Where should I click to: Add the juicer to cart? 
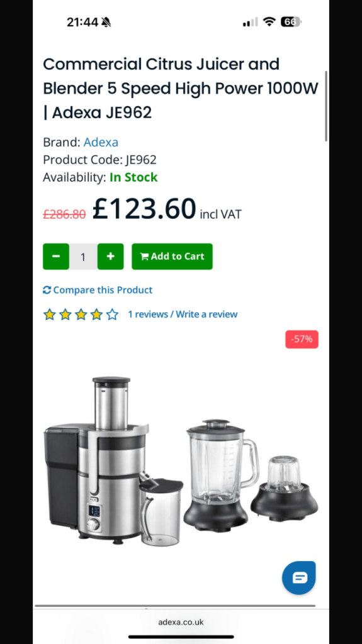pos(172,257)
